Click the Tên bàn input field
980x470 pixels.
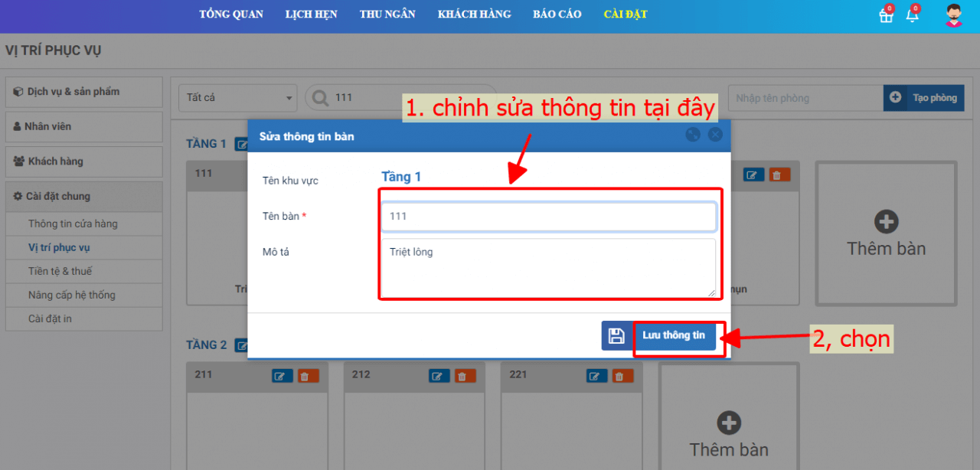pos(548,217)
